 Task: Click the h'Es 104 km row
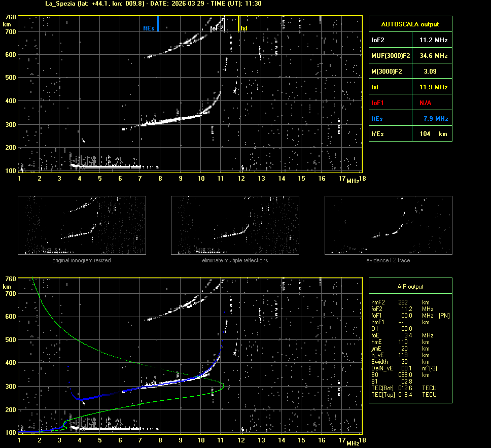click(410, 134)
